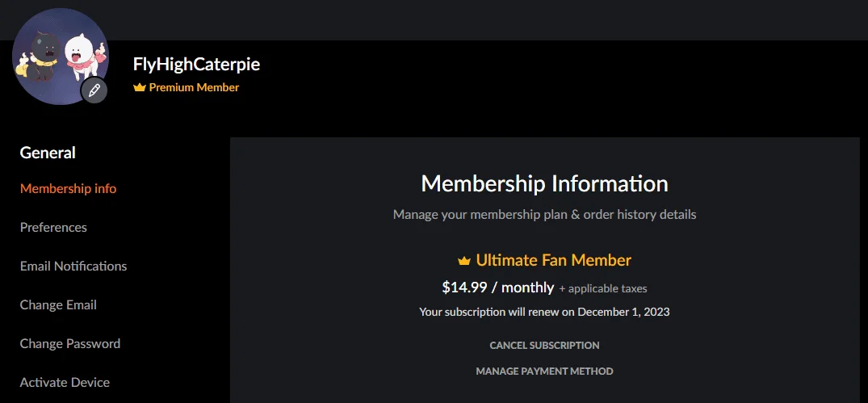The height and width of the screenshot is (403, 868).
Task: Go to Preferences settings
Action: (53, 228)
